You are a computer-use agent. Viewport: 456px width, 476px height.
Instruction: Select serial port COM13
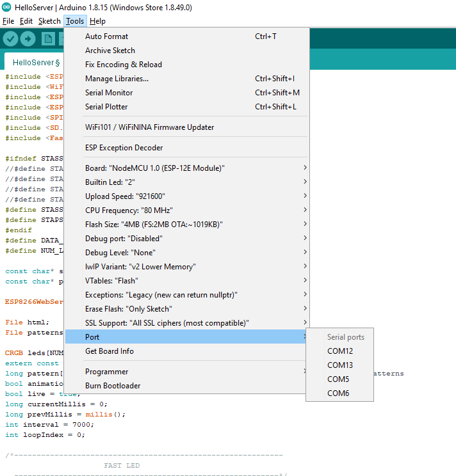339,365
